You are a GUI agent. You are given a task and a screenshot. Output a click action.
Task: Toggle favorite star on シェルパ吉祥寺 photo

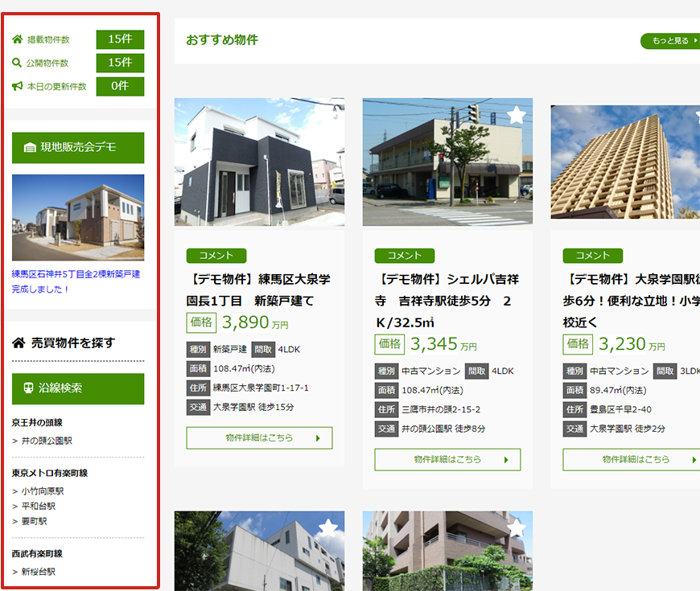[517, 115]
